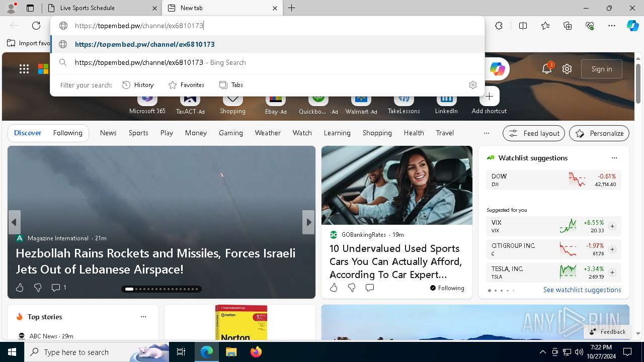Toggle Following for GOBankingRates
The width and height of the screenshot is (644, 362).
(447, 288)
